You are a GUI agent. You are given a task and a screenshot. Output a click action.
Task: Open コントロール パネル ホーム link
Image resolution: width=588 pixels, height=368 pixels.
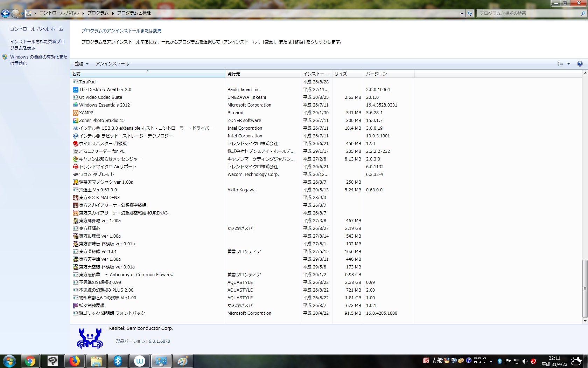pyautogui.click(x=37, y=29)
